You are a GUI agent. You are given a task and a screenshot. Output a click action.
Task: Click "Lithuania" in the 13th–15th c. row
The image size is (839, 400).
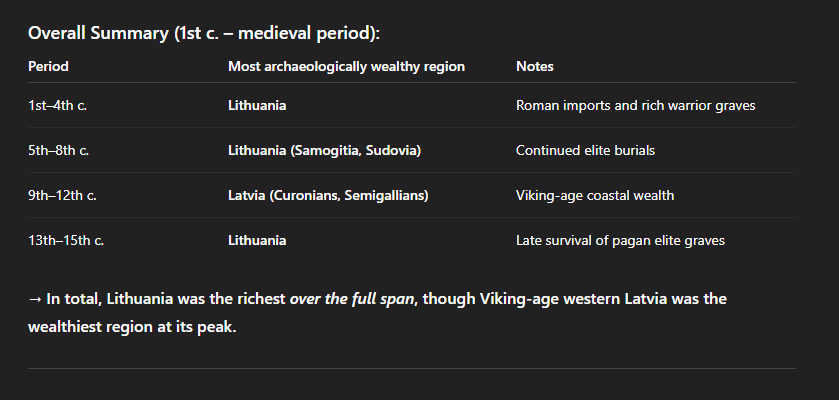pyautogui.click(x=257, y=240)
